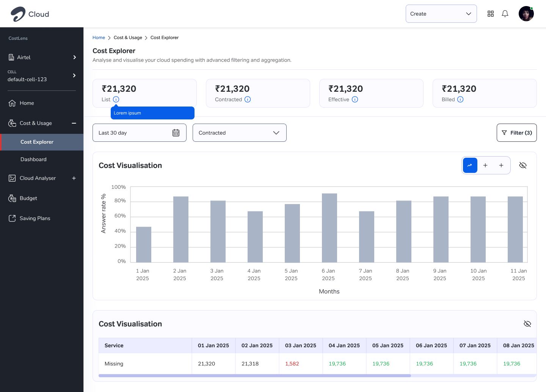546x392 pixels.
Task: Open the Filter (3) button
Action: tap(517, 133)
